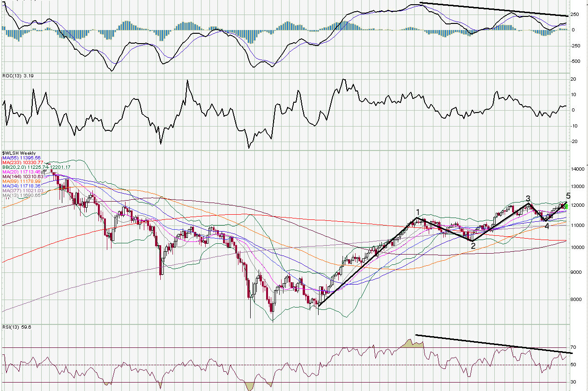Click the 13000 price axis value
The image size is (588, 391).
579,187
